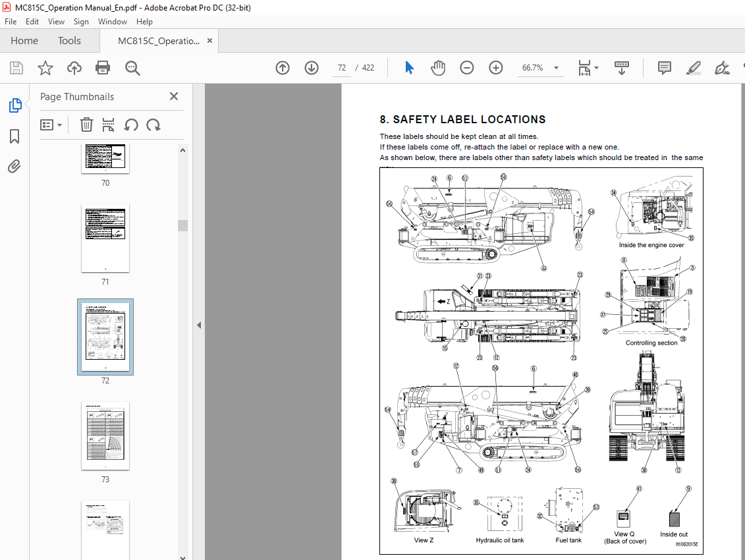Go to next page arrow
Image resolution: width=745 pixels, height=560 pixels.
click(312, 68)
